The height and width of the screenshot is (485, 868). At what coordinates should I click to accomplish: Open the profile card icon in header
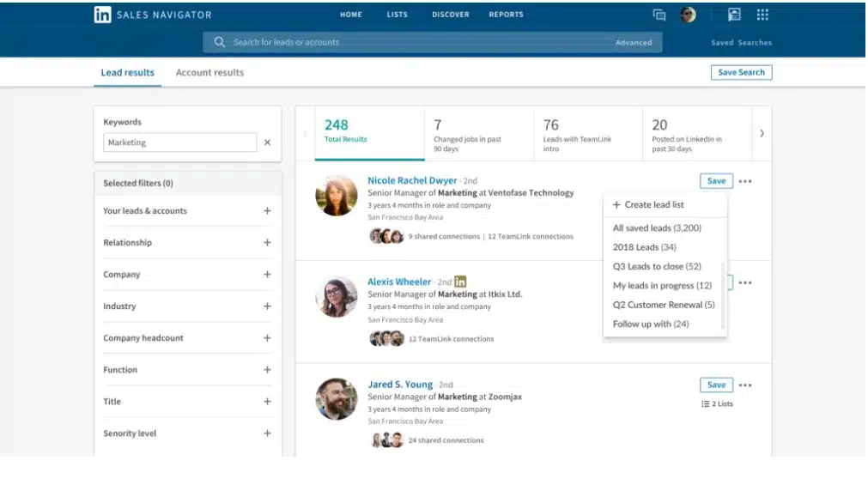734,15
